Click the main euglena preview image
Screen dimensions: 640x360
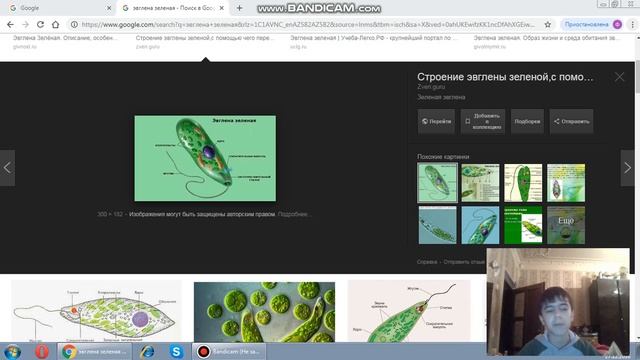click(205, 158)
